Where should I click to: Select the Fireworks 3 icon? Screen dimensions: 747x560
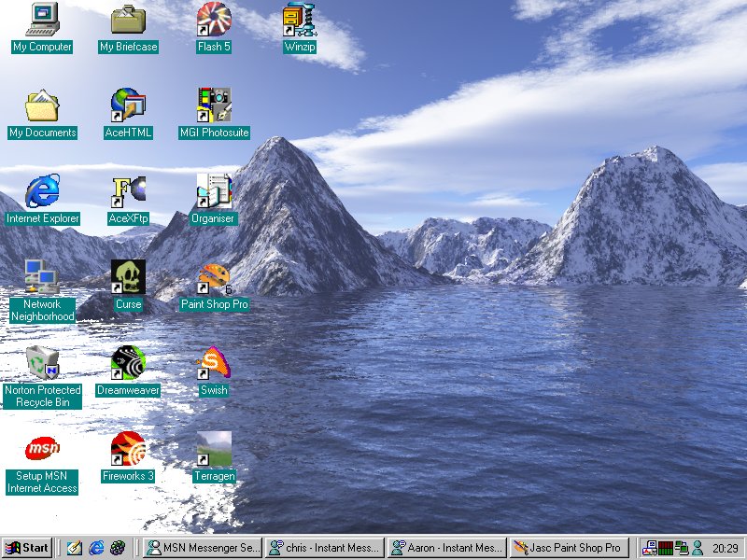click(128, 449)
